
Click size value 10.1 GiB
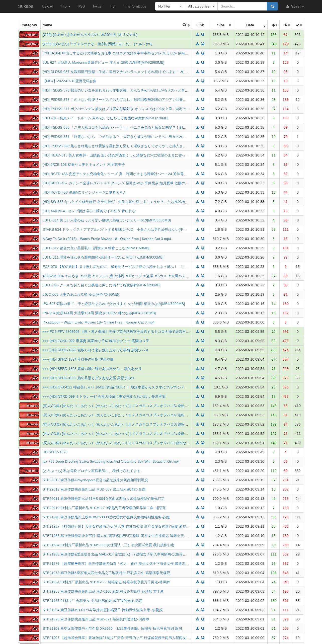point(221,387)
